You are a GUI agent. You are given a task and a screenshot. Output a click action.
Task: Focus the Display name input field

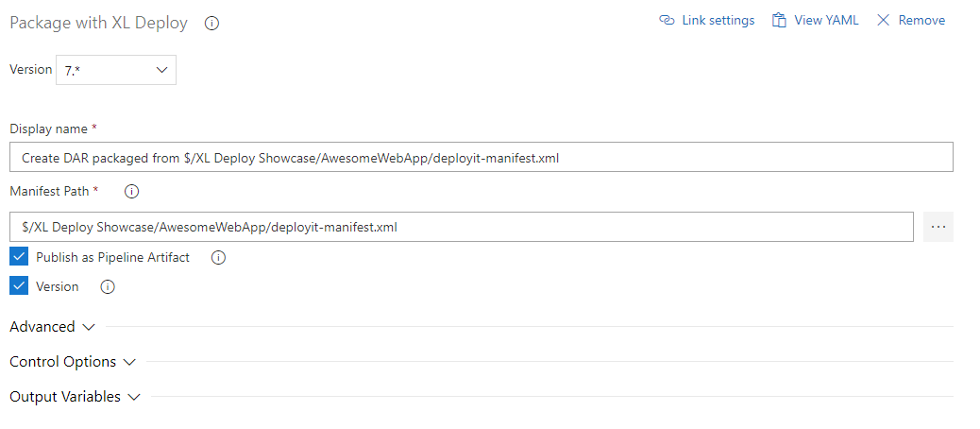(x=482, y=157)
